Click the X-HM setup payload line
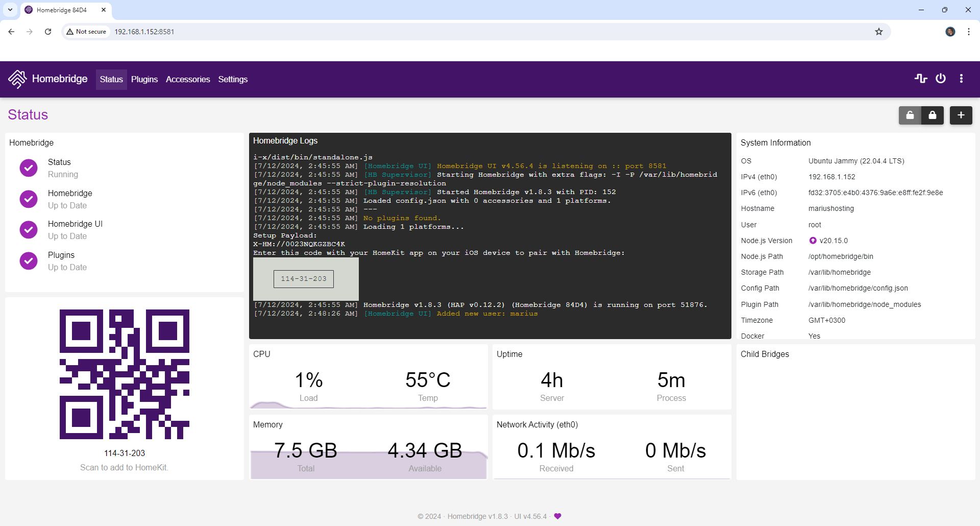This screenshot has width=980, height=526. 299,244
